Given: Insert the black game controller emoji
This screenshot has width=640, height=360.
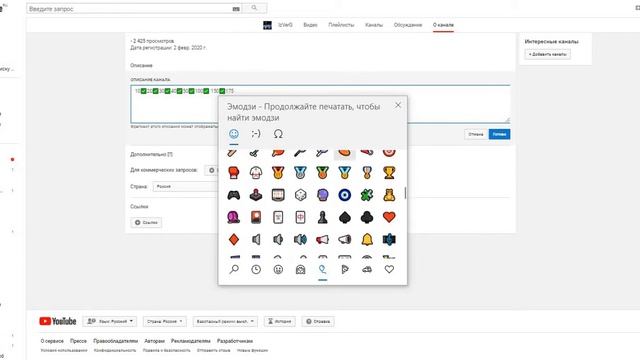Looking at the screenshot, I should coord(233,195).
